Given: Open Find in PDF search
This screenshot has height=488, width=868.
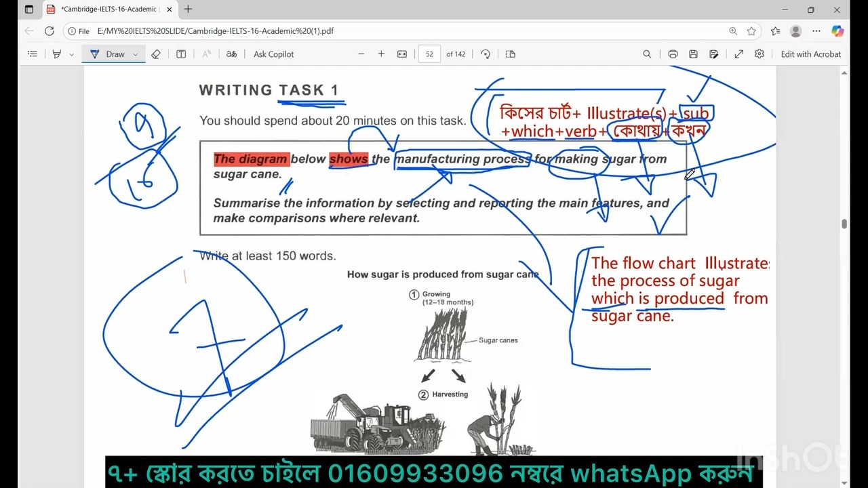Looking at the screenshot, I should coord(647,54).
